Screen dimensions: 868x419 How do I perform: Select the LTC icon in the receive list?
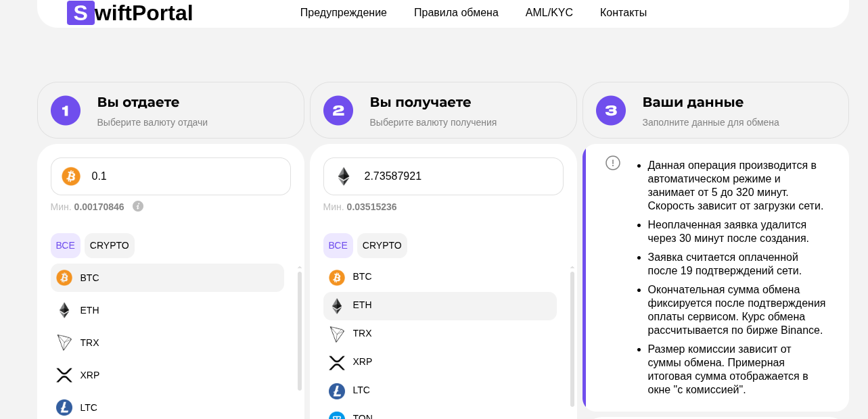[337, 391]
